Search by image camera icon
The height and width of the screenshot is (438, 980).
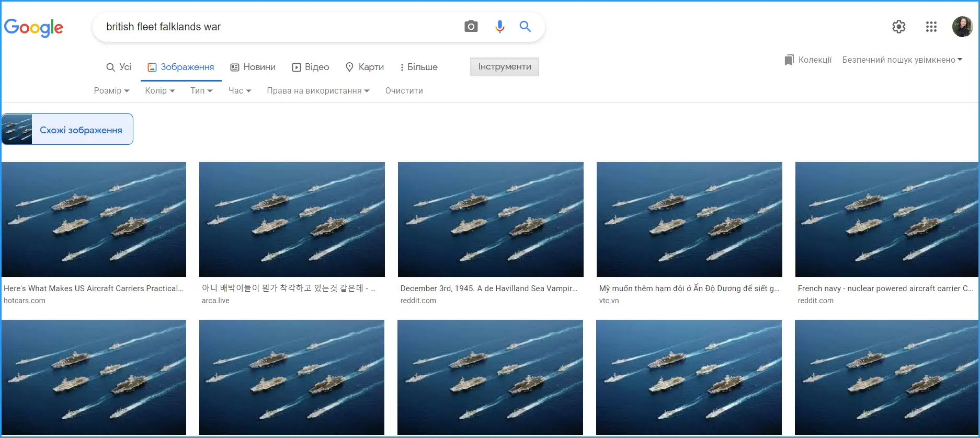(x=471, y=27)
